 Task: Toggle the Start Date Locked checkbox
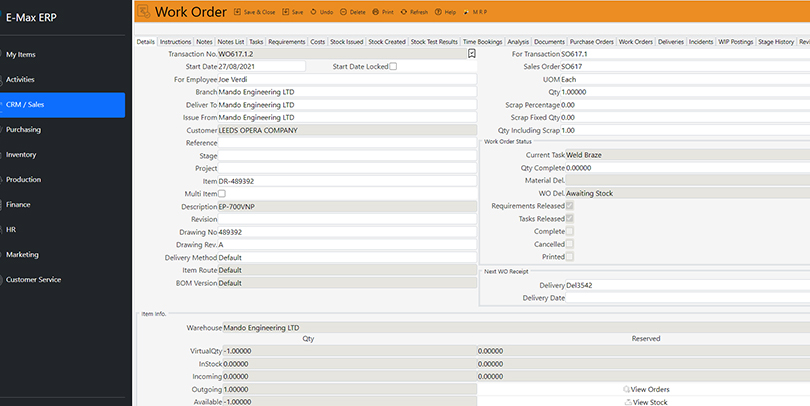[x=393, y=66]
